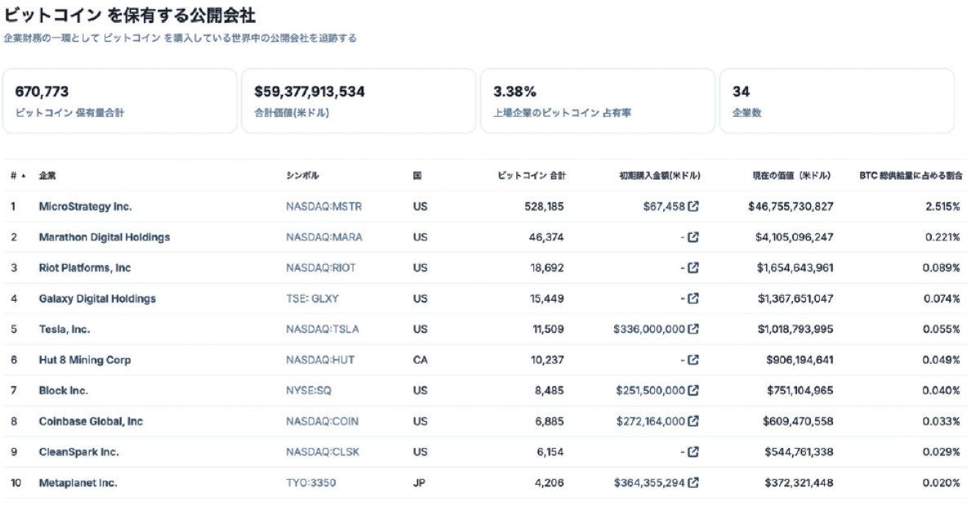Open NASDAQ:TSLA symbol link

coord(323,329)
